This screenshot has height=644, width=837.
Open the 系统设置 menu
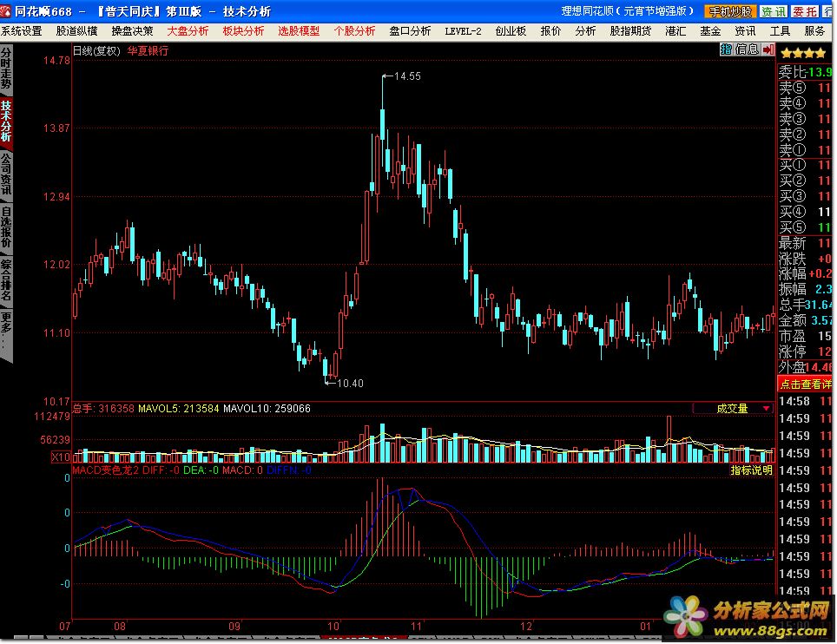pyautogui.click(x=22, y=31)
